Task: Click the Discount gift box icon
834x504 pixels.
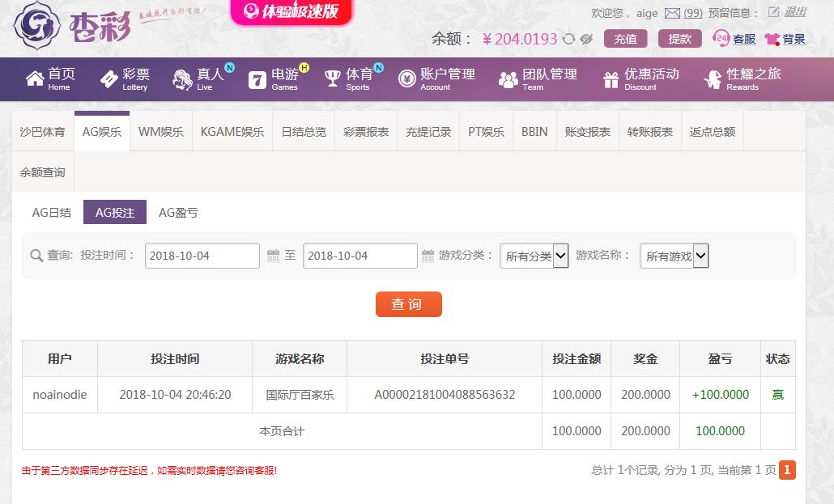Action: point(611,79)
